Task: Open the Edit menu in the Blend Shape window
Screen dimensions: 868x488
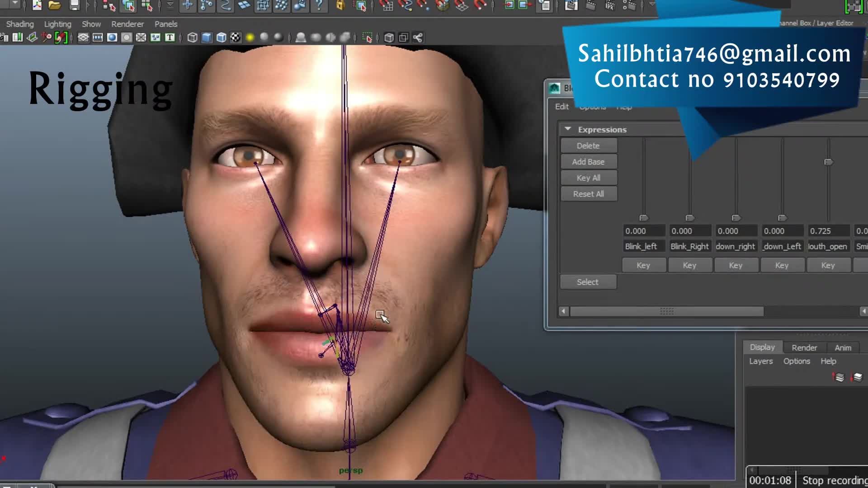Action: coord(561,107)
